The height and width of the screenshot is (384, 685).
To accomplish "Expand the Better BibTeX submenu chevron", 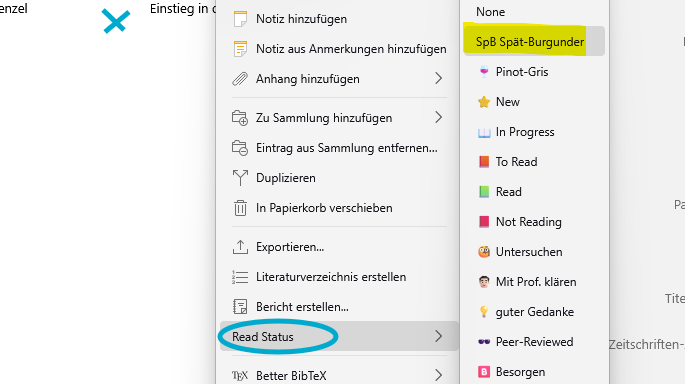I will tap(439, 375).
